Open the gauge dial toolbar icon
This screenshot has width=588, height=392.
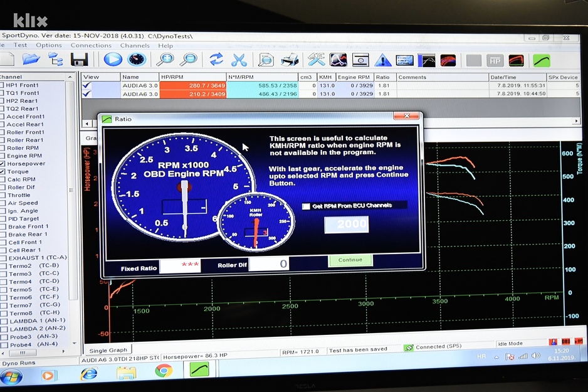tap(137, 59)
